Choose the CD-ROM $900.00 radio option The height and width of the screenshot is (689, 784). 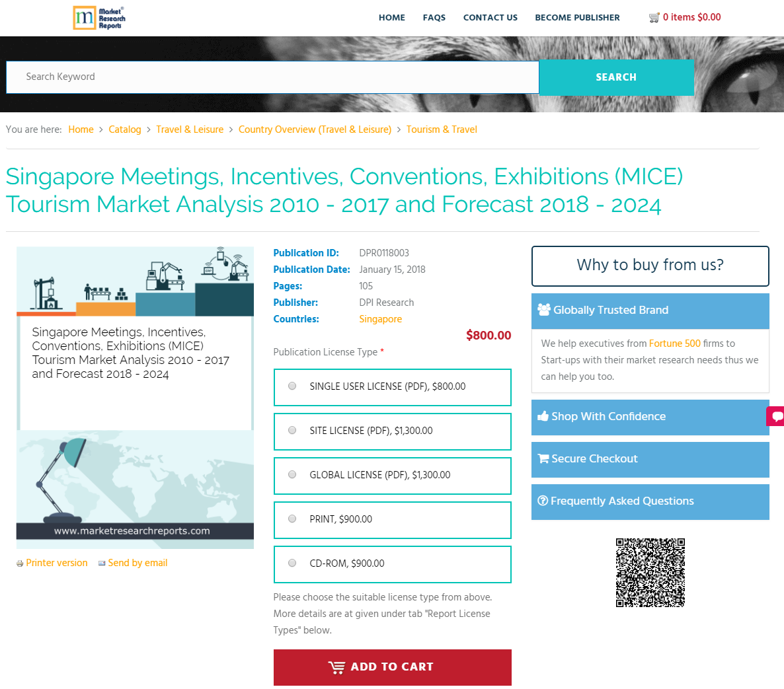point(292,563)
